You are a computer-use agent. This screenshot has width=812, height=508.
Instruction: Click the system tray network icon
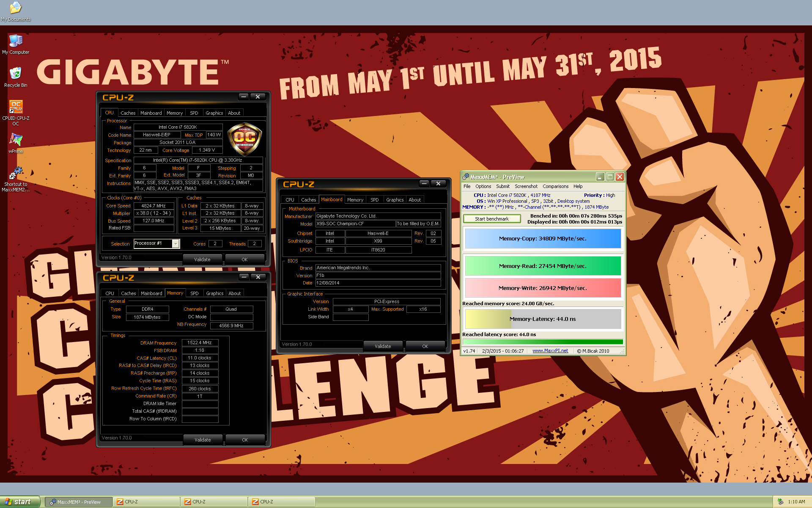780,502
